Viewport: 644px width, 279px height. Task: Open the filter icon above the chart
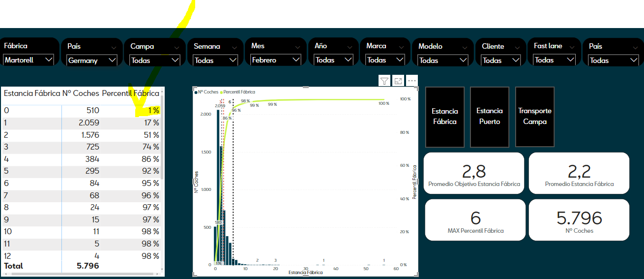(x=384, y=81)
